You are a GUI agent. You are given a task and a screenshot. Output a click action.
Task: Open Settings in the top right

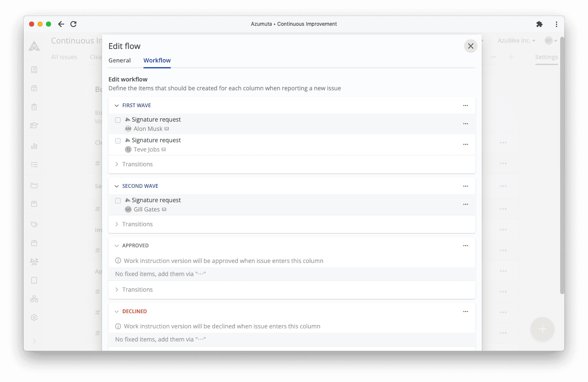pyautogui.click(x=546, y=57)
